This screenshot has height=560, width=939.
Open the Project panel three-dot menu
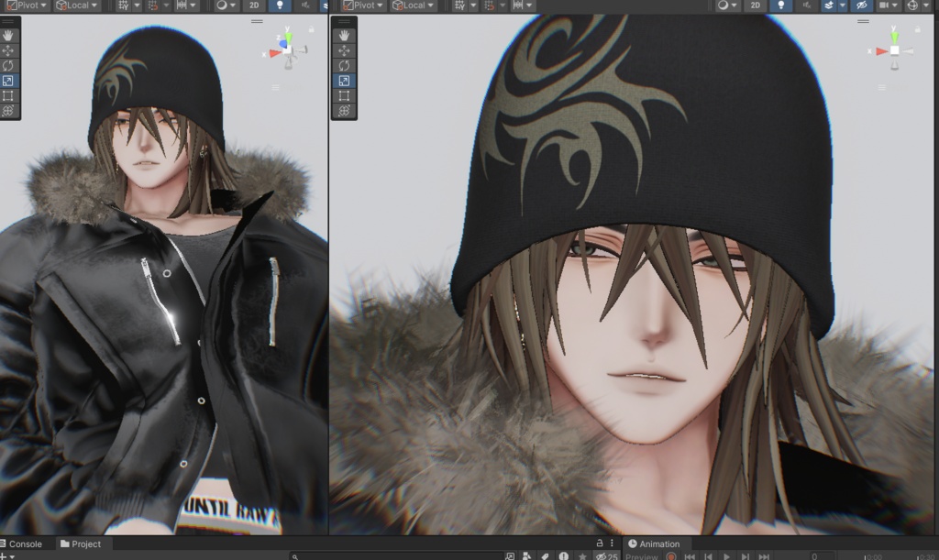(612, 544)
